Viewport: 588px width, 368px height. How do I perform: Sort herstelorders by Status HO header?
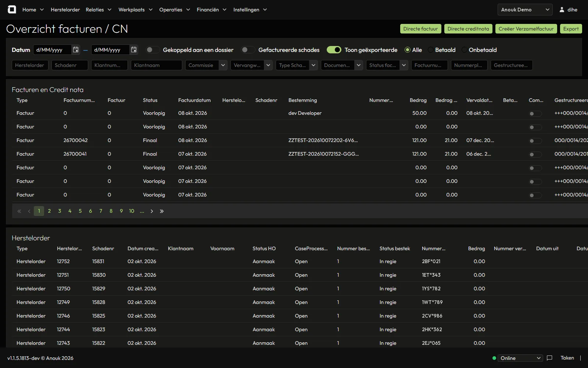(264, 248)
